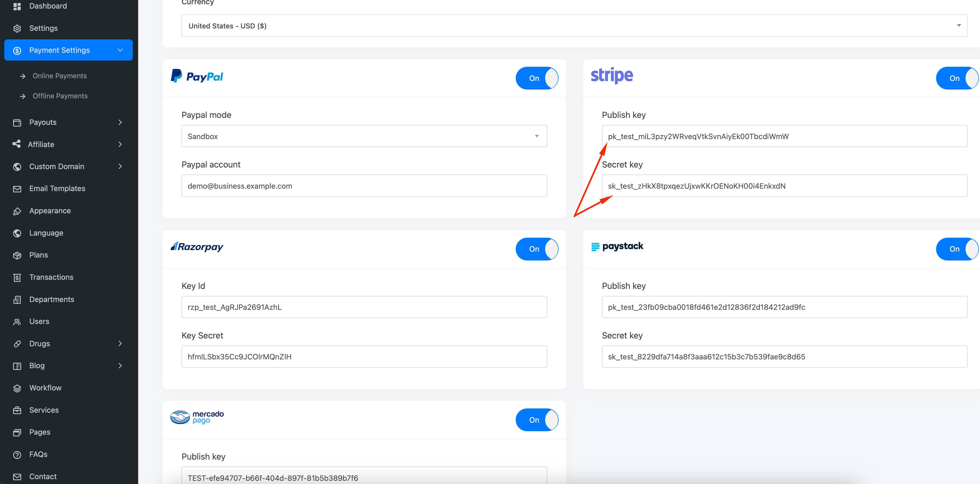Click the Dashboard grid icon
This screenshot has height=484, width=980.
pyautogui.click(x=17, y=6)
